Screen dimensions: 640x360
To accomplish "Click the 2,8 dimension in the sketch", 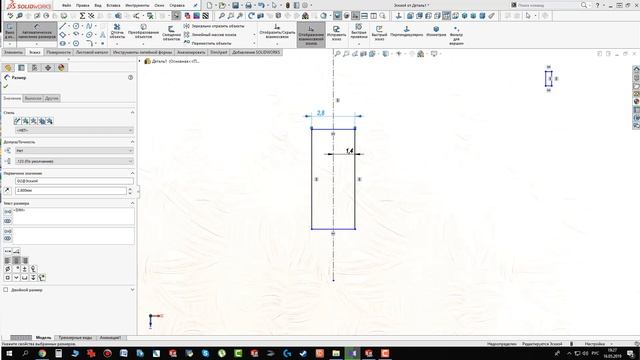I will click(321, 113).
